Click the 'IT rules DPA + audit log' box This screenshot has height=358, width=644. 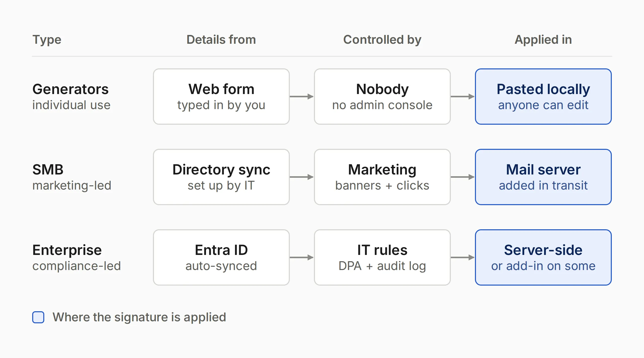click(382, 257)
